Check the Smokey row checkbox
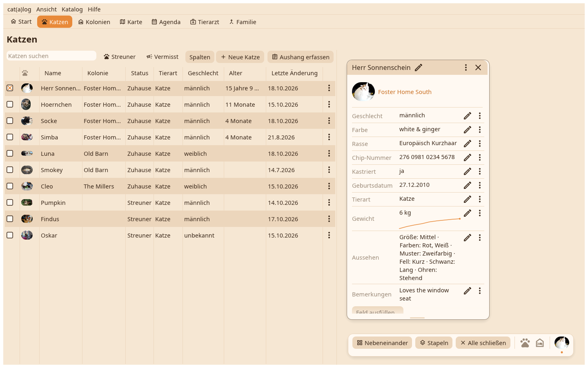The image size is (588, 368). coord(10,170)
